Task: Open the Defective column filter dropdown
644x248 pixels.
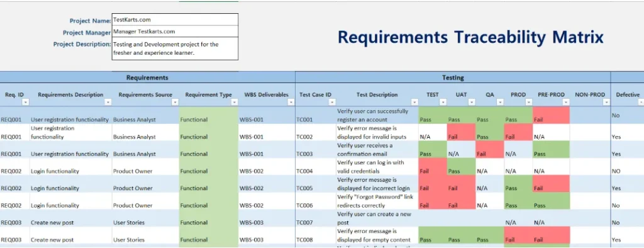Action: pyautogui.click(x=641, y=102)
